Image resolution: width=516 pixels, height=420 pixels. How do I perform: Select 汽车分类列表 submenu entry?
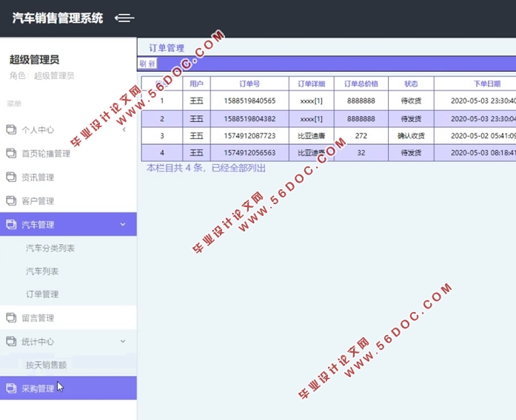pos(50,248)
